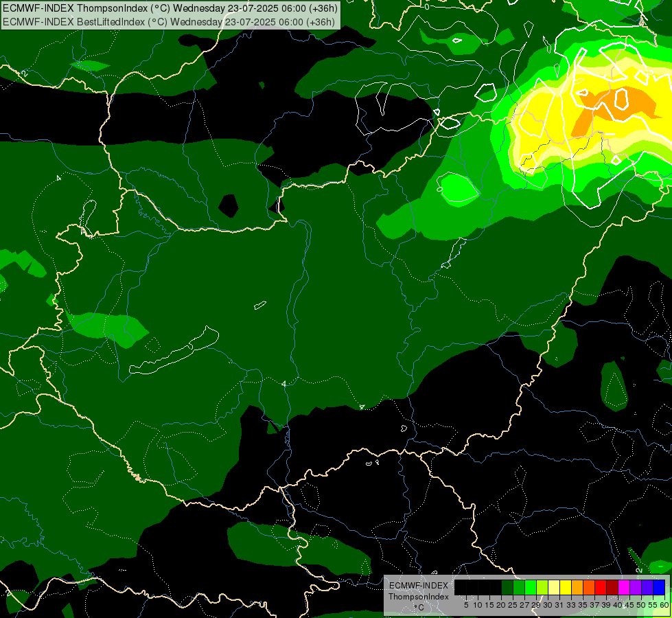Click the legend label ECMWF-INDEX

[x=419, y=586]
